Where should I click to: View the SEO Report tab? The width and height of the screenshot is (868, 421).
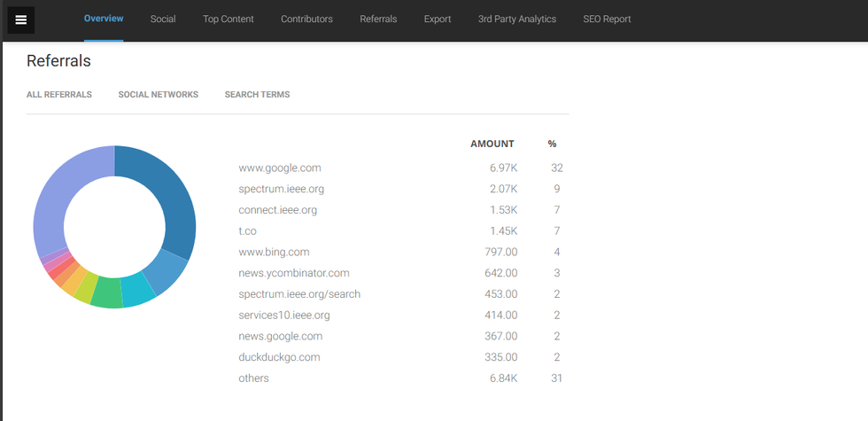coord(607,19)
